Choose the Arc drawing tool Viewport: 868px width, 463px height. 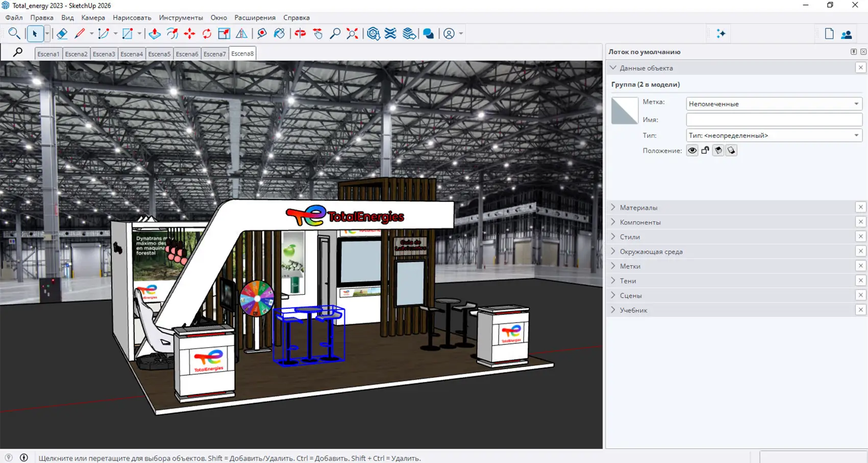pos(104,34)
